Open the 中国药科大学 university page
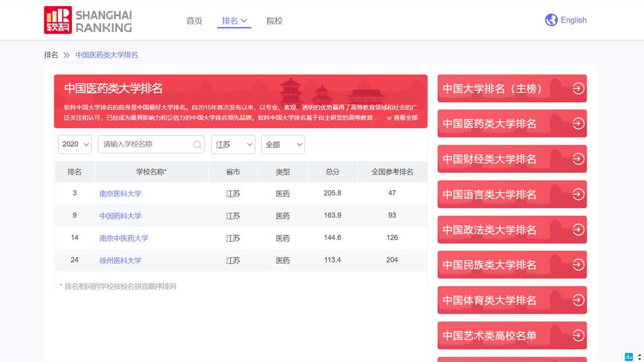The height and width of the screenshot is (362, 644). (120, 215)
